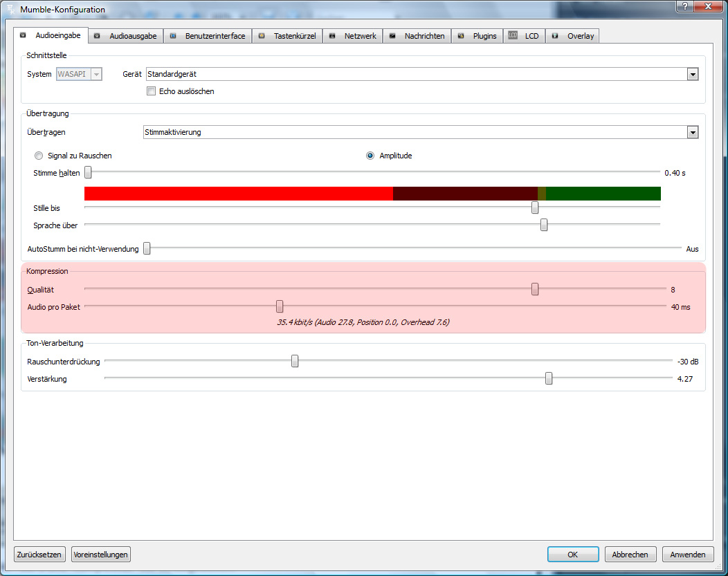This screenshot has width=728, height=576.
Task: Go to the Benutzerinterface tab
Action: click(x=208, y=36)
